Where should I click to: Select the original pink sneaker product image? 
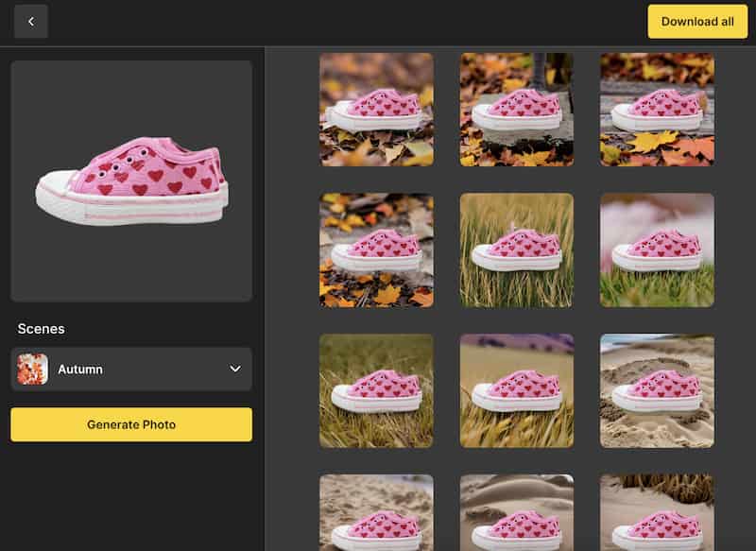click(x=131, y=180)
